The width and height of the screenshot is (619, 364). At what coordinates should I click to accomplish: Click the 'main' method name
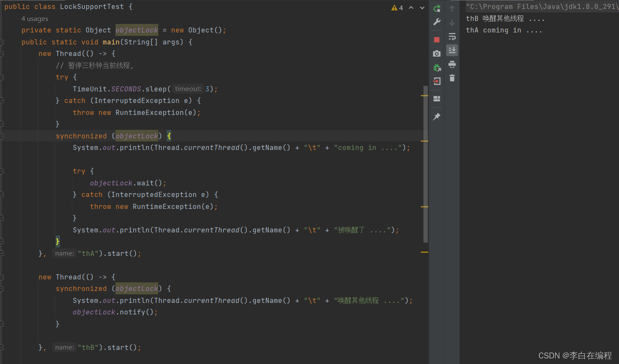click(111, 42)
